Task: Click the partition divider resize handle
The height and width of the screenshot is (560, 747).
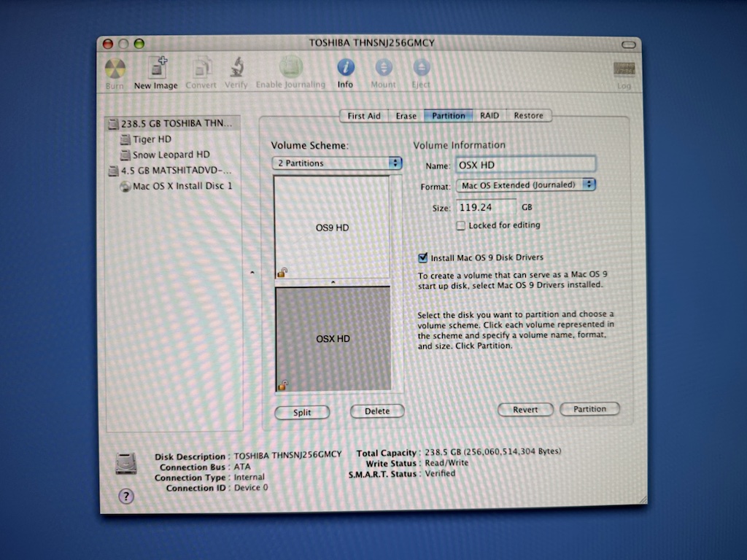Action: tap(333, 282)
